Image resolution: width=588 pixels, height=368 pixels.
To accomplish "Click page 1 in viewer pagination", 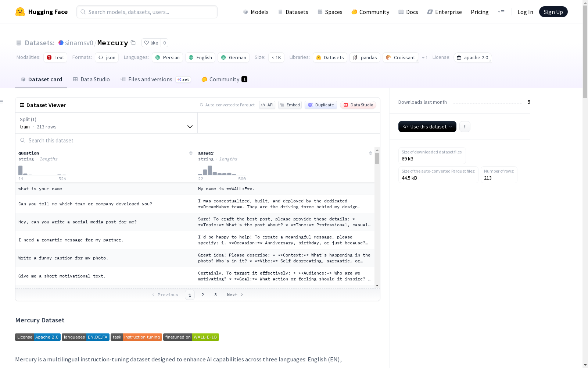I will click(190, 295).
